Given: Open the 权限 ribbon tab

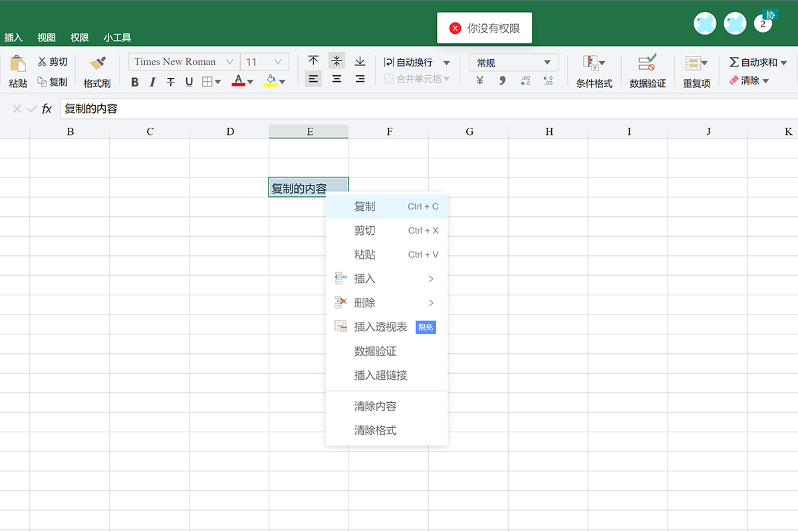Looking at the screenshot, I should (x=80, y=38).
